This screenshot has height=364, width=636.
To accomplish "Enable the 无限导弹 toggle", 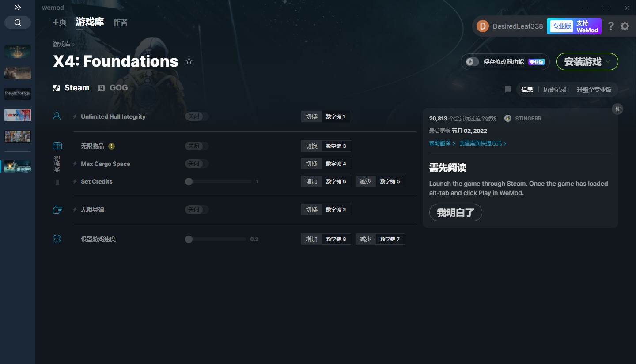I will coord(197,210).
